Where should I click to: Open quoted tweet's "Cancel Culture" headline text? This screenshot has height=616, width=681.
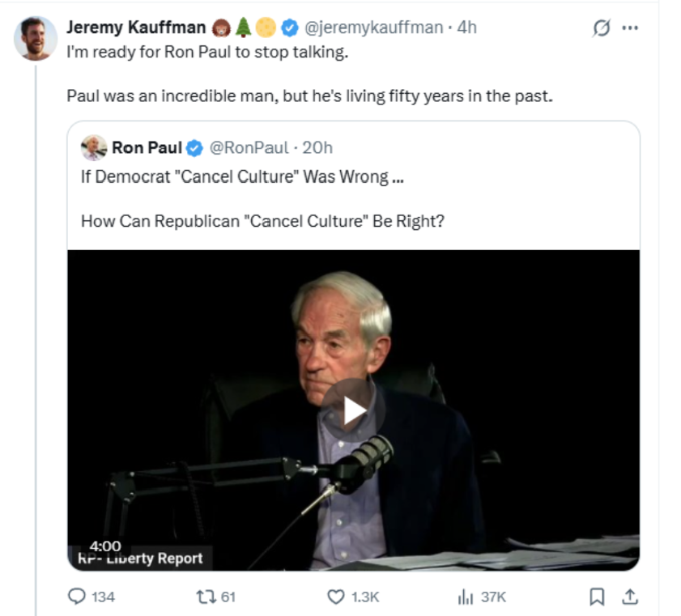242,177
